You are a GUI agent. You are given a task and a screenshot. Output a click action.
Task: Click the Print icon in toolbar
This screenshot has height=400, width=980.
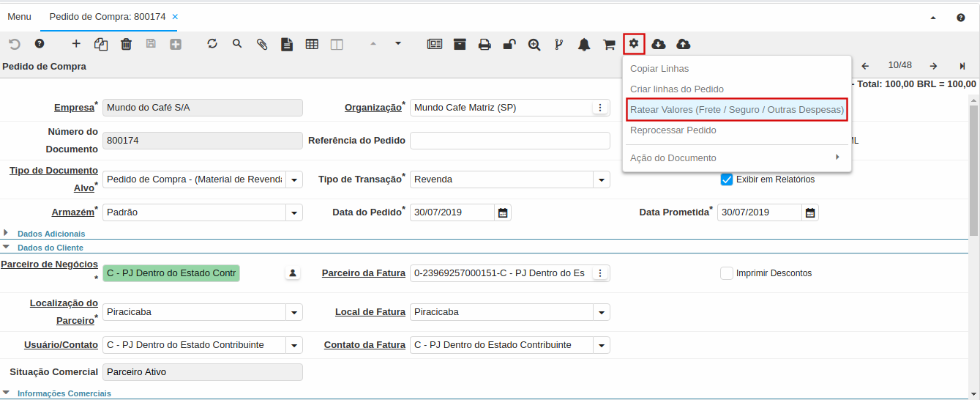[x=485, y=44]
